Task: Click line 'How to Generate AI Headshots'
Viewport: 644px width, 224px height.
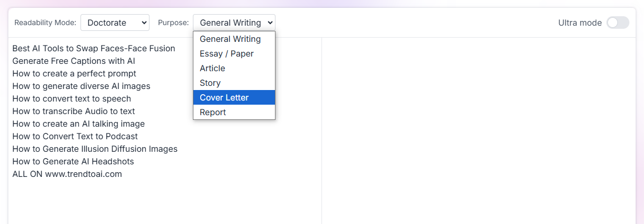Action: [x=73, y=161]
